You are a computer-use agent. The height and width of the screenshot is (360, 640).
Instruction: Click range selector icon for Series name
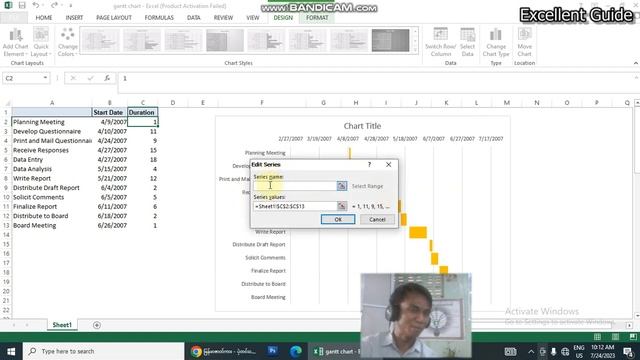click(x=342, y=186)
